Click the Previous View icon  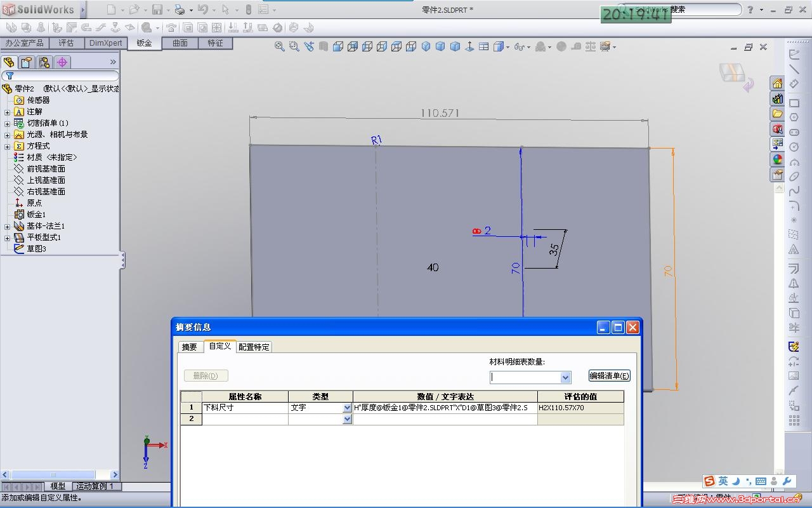309,46
